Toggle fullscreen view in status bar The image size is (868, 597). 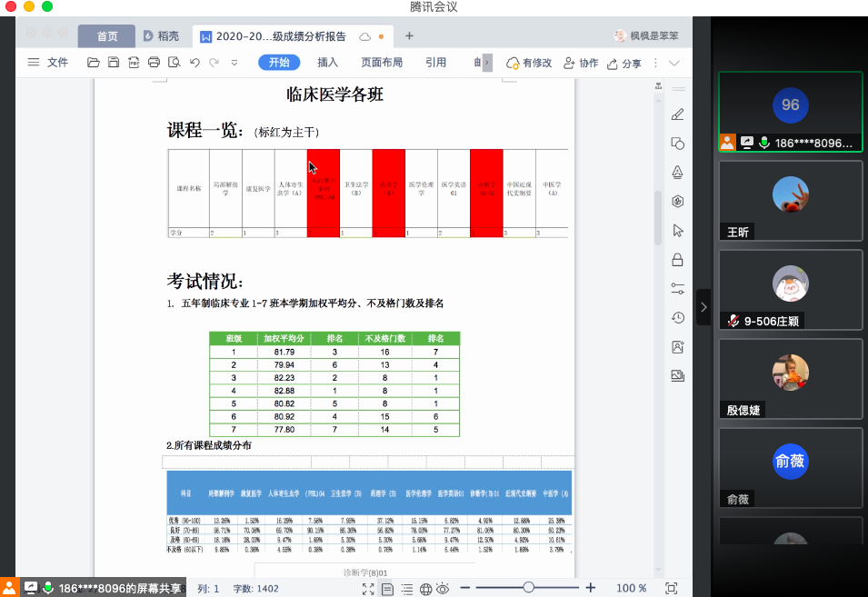368,588
